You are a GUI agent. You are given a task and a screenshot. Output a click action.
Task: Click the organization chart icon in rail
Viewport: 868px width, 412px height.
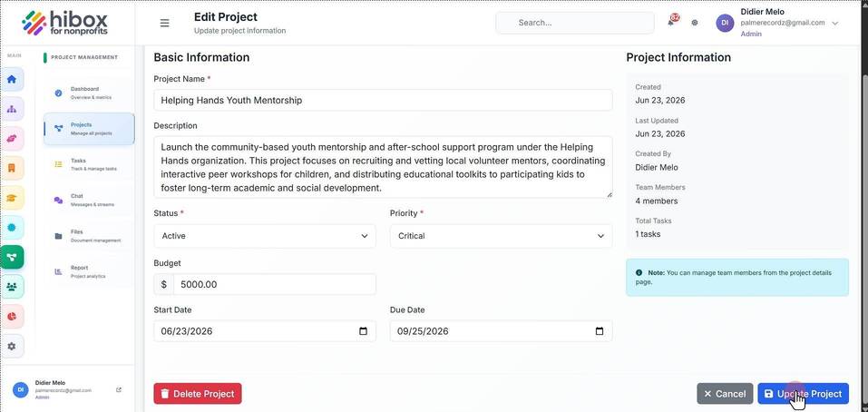(12, 109)
